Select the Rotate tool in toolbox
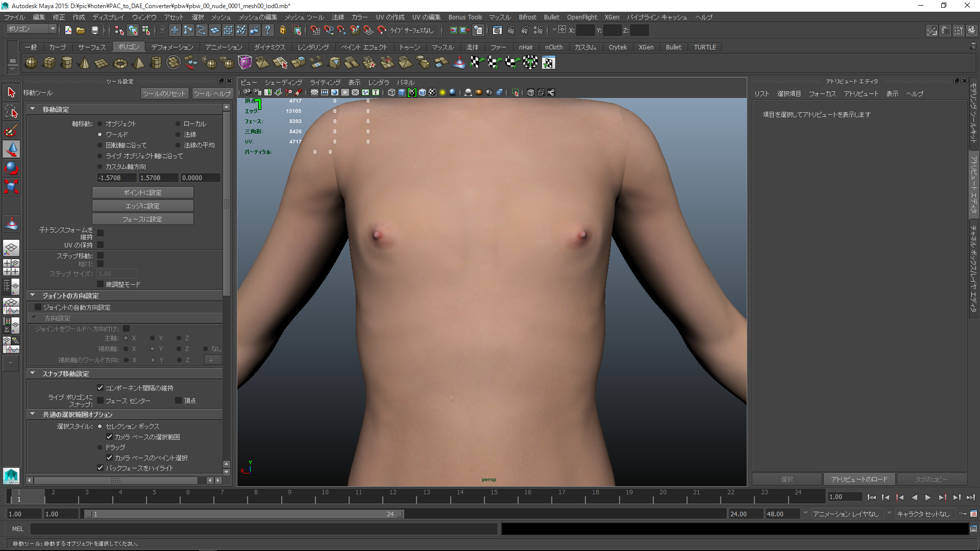Screen dimensions: 980x551 [x=11, y=168]
